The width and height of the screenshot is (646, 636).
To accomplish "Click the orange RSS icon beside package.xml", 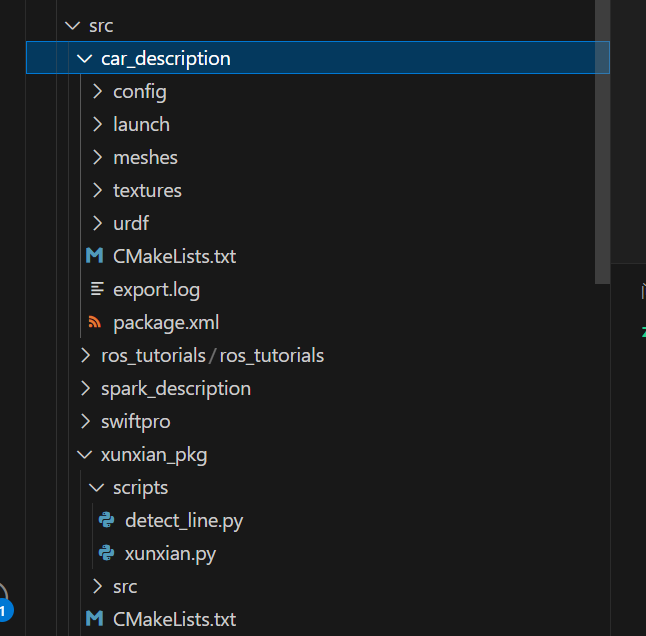I will (95, 322).
